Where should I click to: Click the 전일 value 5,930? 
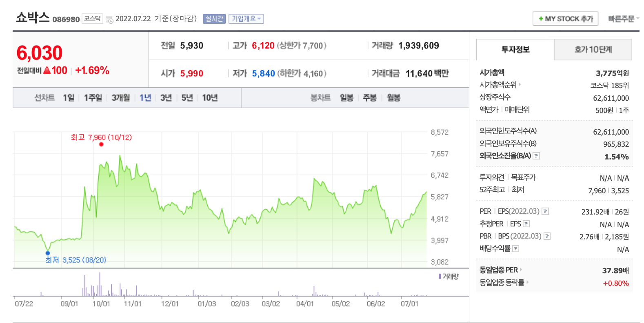(x=192, y=46)
